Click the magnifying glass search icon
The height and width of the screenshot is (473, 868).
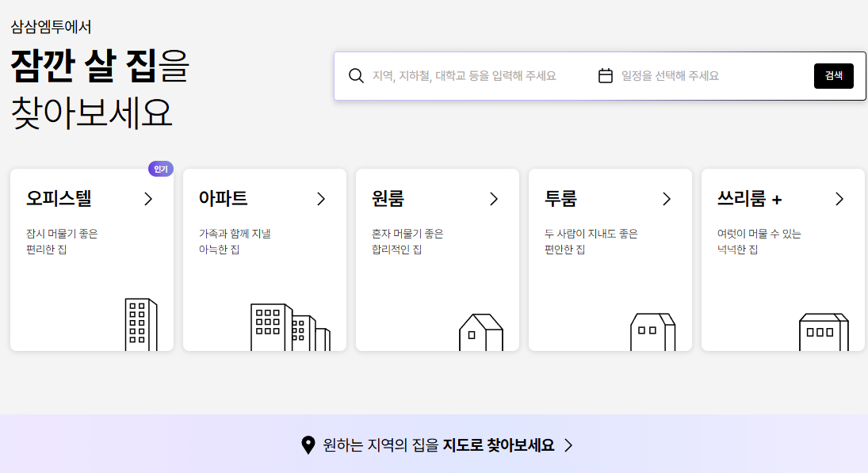[356, 75]
